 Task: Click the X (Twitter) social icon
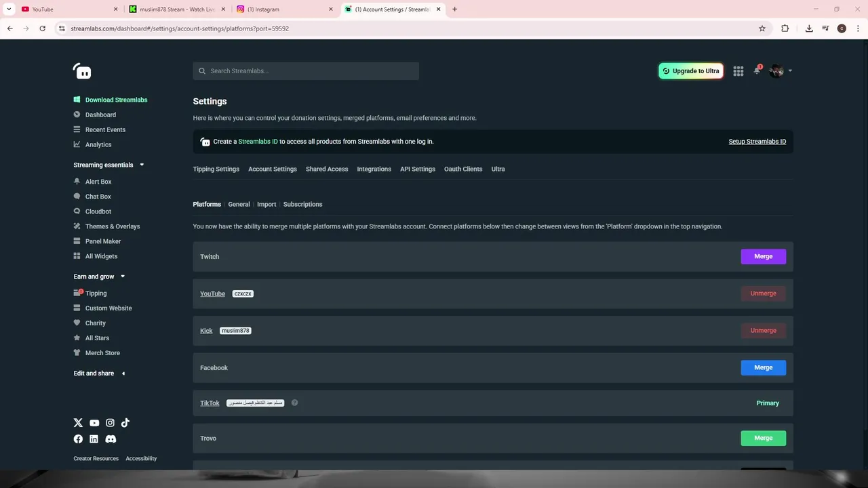[x=78, y=423]
